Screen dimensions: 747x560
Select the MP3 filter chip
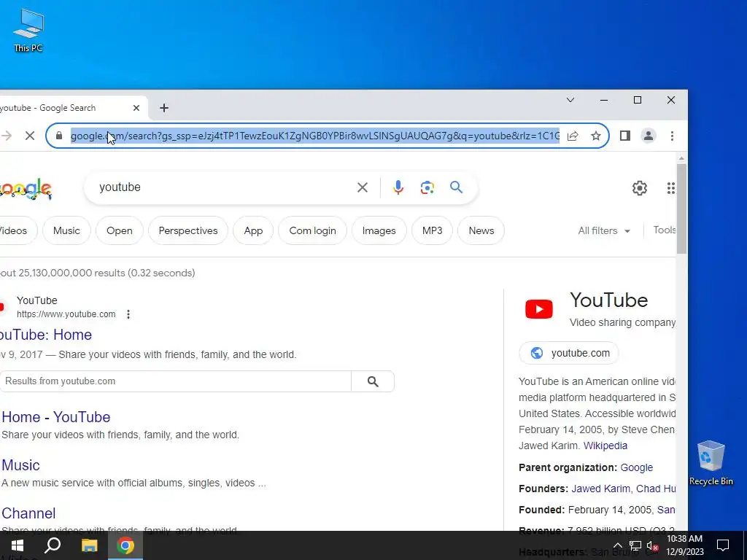pyautogui.click(x=432, y=230)
